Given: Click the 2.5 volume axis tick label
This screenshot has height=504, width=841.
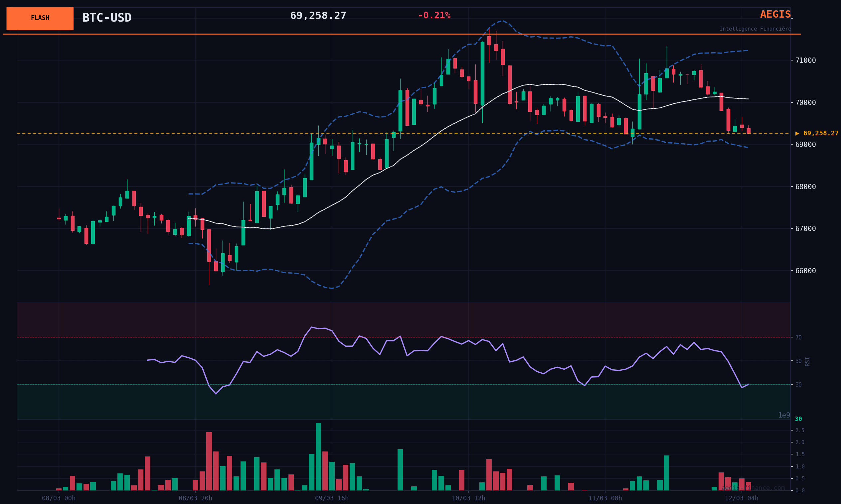Looking at the screenshot, I should click(799, 430).
